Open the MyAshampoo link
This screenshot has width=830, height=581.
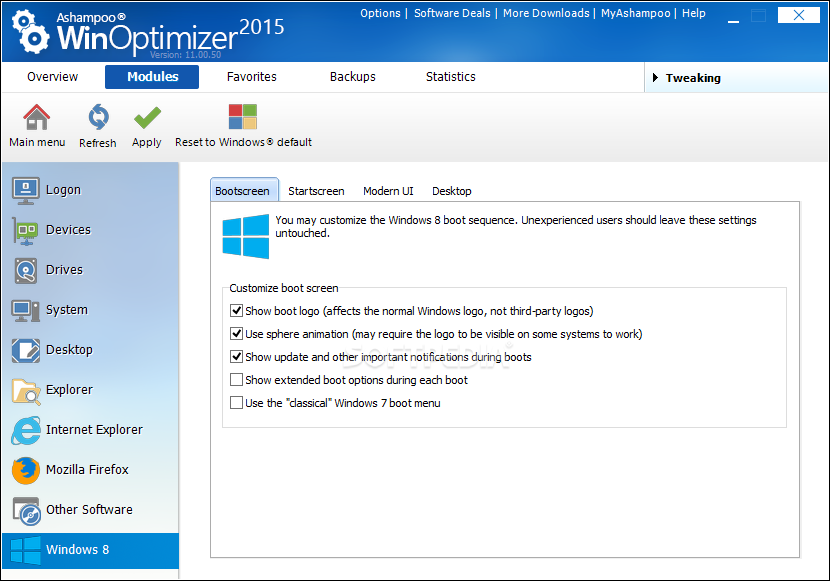click(x=635, y=13)
